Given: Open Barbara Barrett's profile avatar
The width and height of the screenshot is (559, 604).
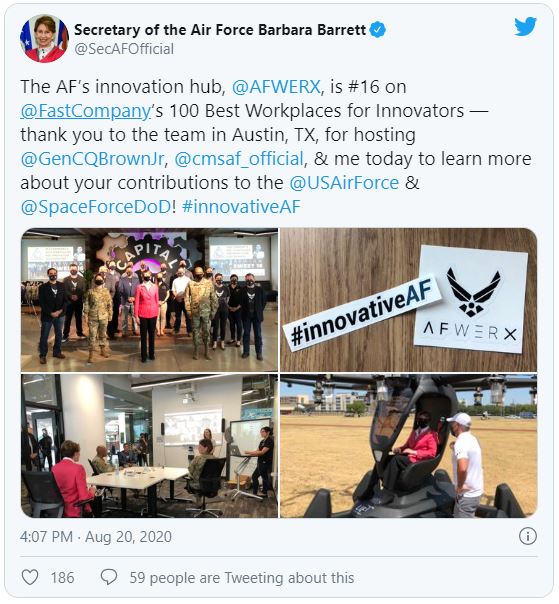Looking at the screenshot, I should pyautogui.click(x=44, y=39).
